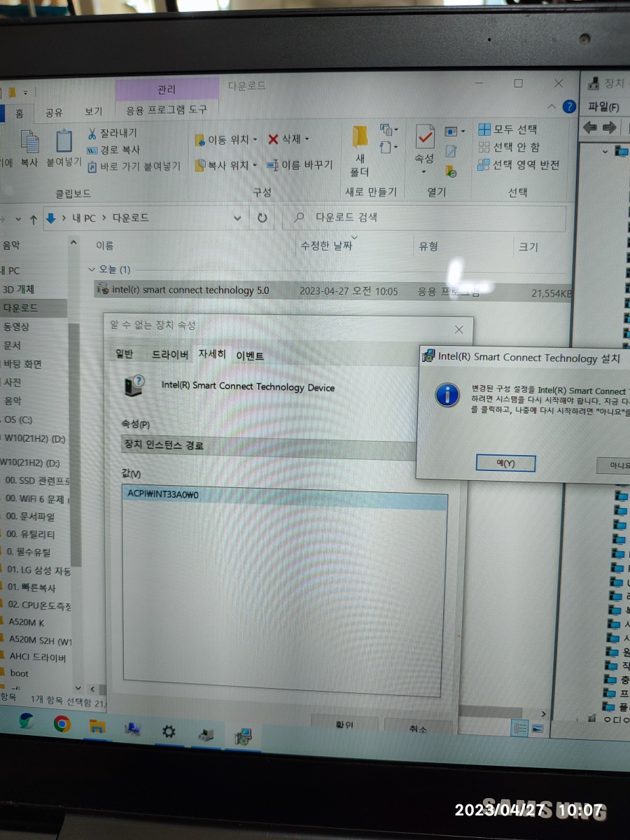Click 예(Y) in Intel setup dialog

[x=505, y=463]
